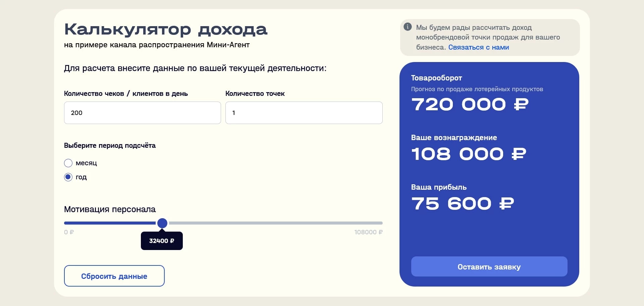This screenshot has width=644, height=306.
Task: Click the Выберите период подсчёта label
Action: 110,145
